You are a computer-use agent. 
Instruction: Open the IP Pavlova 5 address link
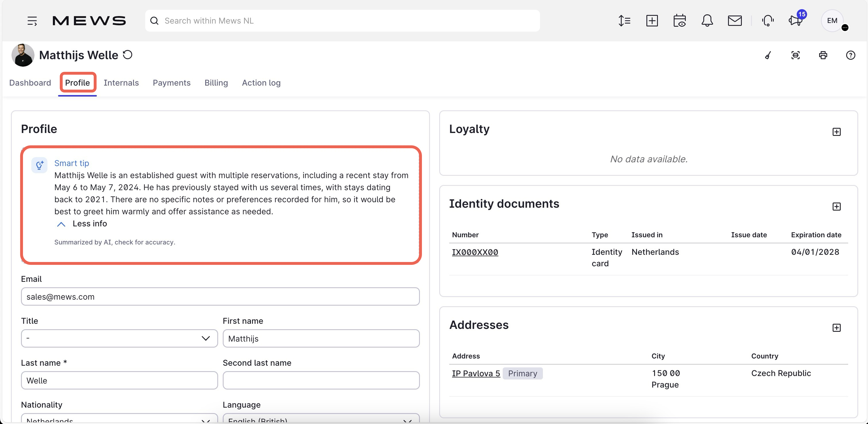point(476,373)
